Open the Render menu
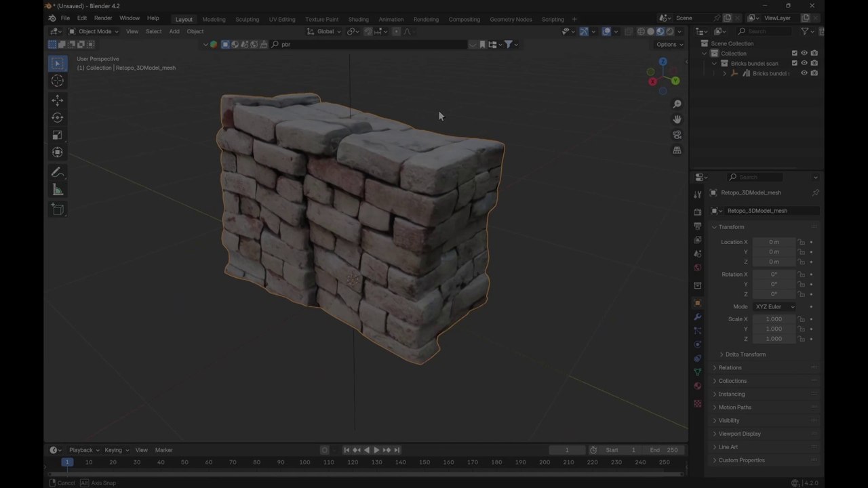Viewport: 868px width, 488px height. click(x=103, y=18)
